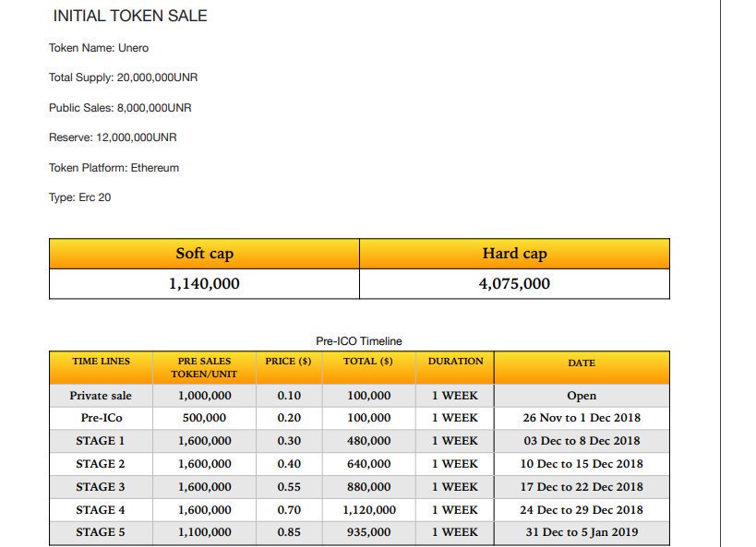Click date '10 Dec to 15 Dec 2018'
Viewport: 756px width, 547px height.
pos(582,464)
